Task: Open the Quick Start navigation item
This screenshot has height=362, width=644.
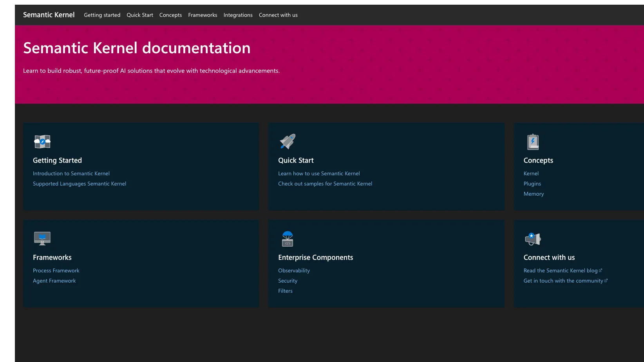Action: 140,15
